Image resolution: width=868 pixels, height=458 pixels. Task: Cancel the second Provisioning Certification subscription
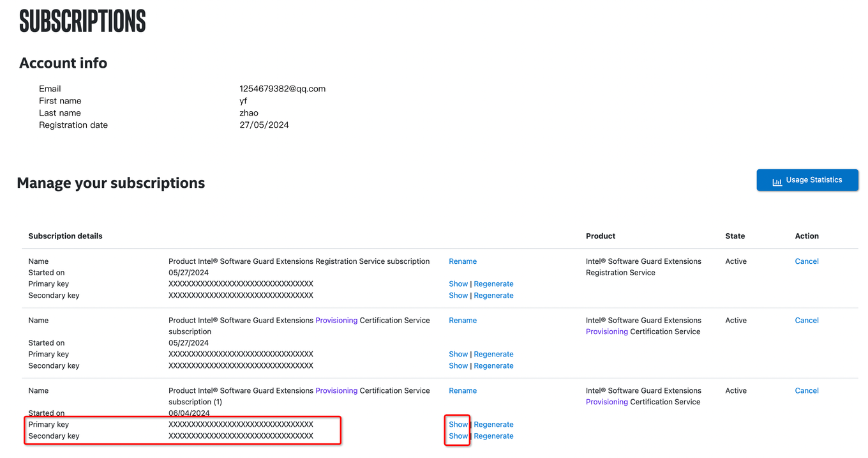[x=807, y=321]
